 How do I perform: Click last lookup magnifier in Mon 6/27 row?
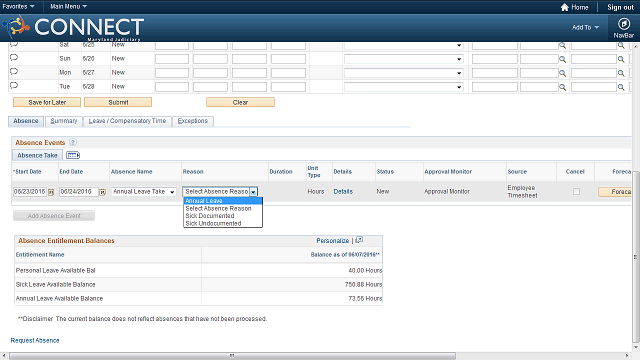pos(621,73)
